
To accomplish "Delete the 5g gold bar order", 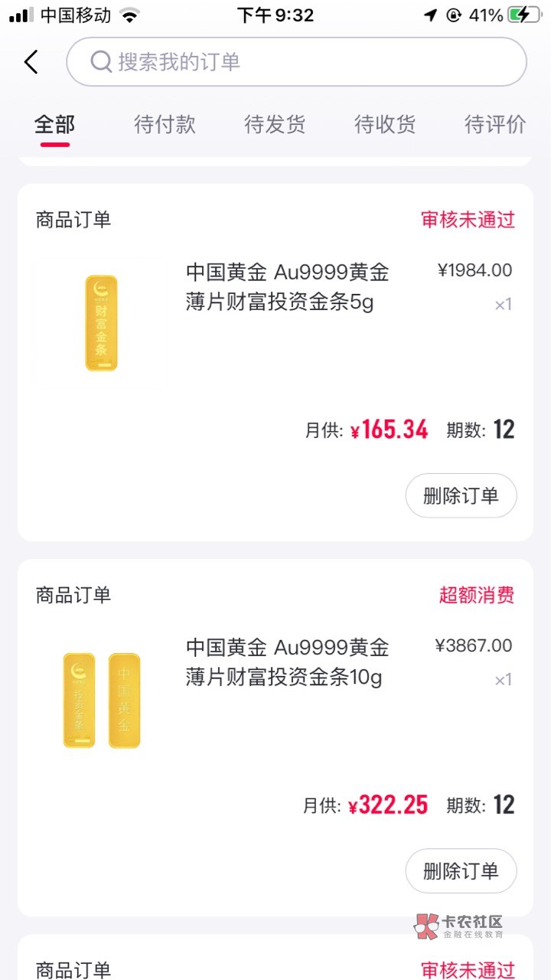I will click(x=461, y=495).
